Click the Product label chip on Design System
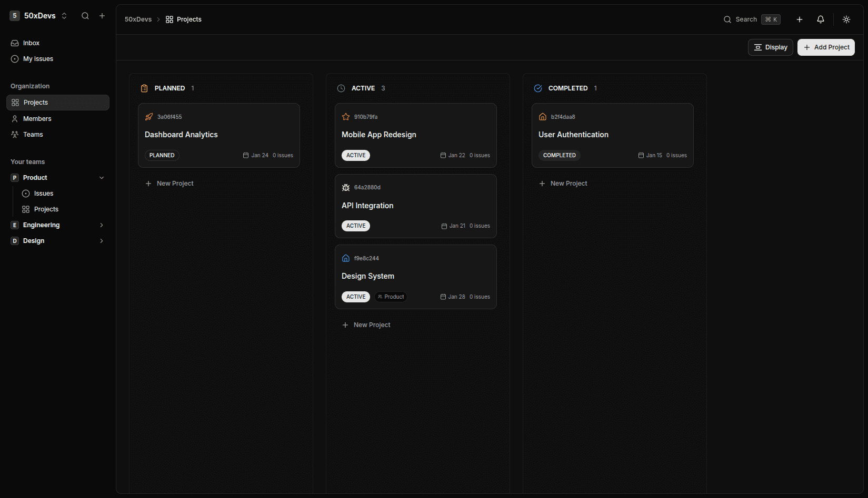This screenshot has width=868, height=498. [390, 297]
